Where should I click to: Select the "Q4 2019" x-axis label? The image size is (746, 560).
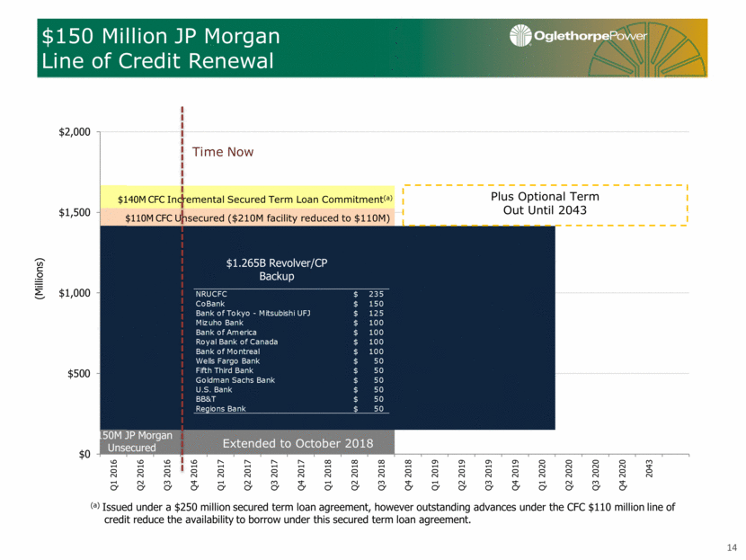tap(515, 475)
